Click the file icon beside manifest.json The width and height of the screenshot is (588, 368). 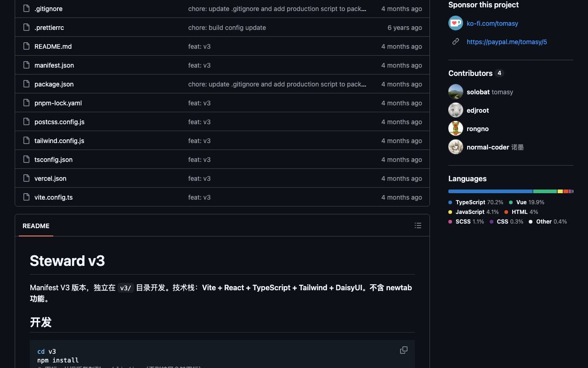(x=26, y=65)
